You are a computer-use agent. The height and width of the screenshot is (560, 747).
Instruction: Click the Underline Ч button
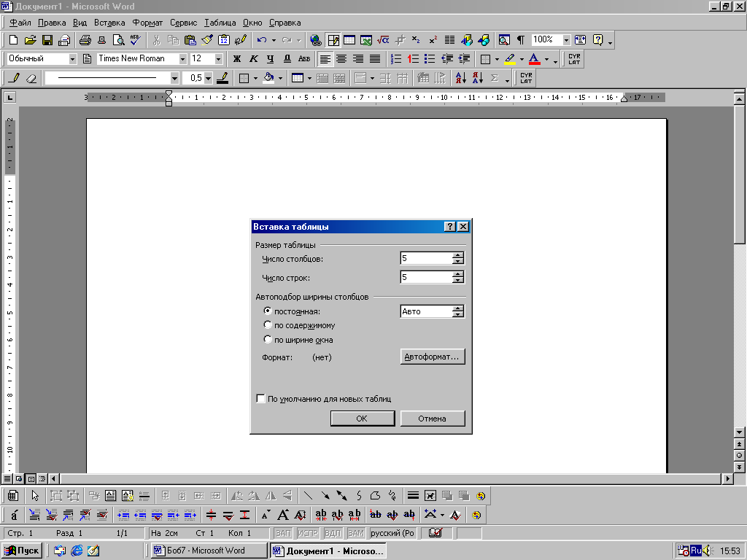tap(270, 58)
